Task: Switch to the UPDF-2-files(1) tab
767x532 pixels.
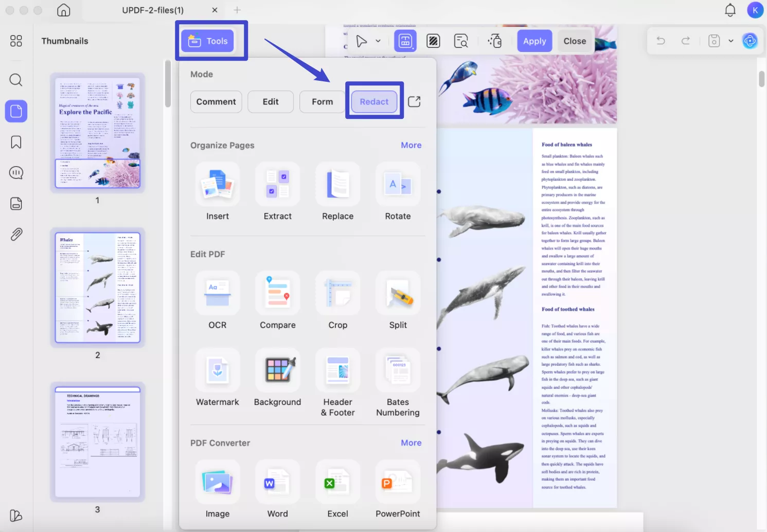Action: pyautogui.click(x=153, y=10)
